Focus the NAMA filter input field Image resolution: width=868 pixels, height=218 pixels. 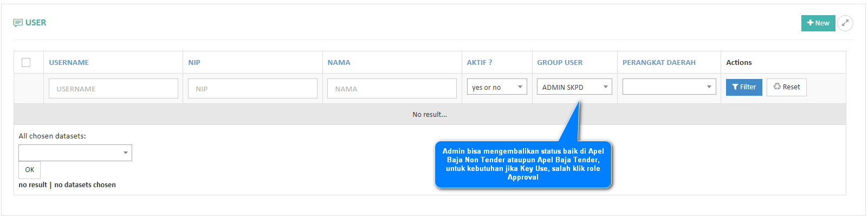coord(392,89)
